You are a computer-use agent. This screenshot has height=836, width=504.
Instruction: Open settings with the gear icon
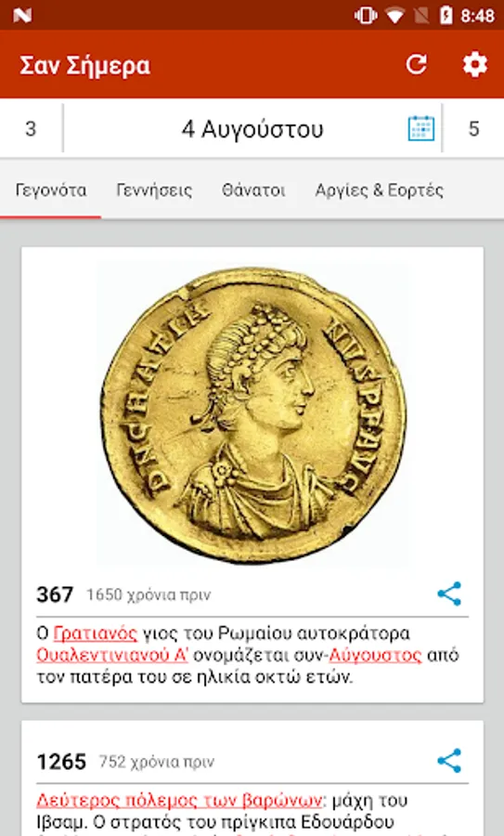(474, 64)
